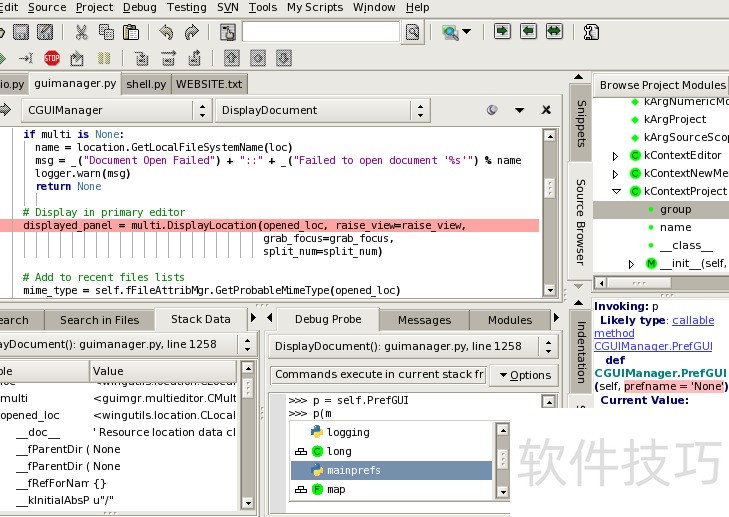Click the red Stop debugging icon

coord(52,58)
